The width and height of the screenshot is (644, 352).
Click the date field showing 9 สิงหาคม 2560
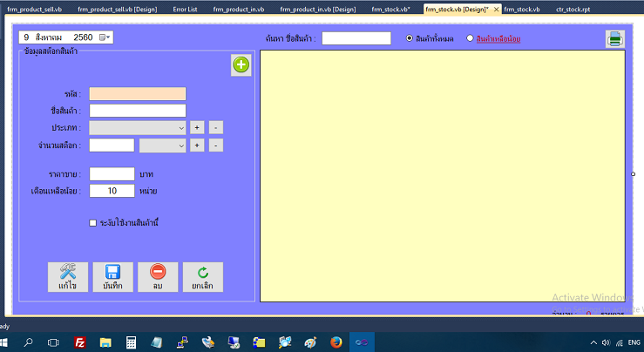pos(65,37)
